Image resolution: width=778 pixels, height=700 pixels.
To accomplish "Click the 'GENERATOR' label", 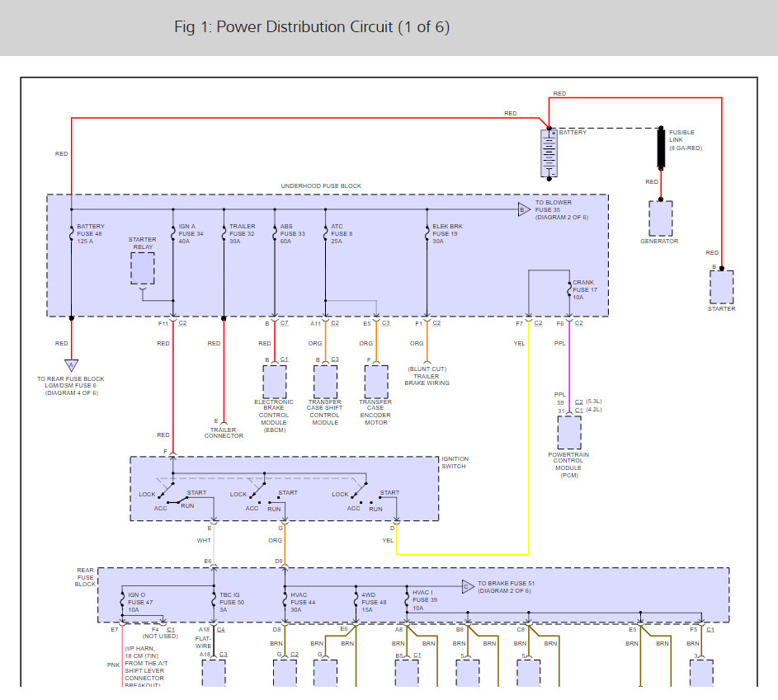I will click(x=659, y=242).
